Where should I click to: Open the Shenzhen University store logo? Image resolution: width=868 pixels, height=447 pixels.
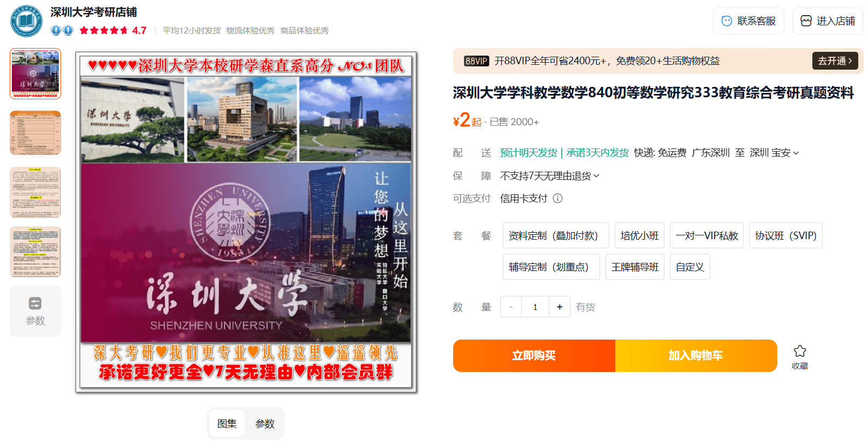[26, 21]
